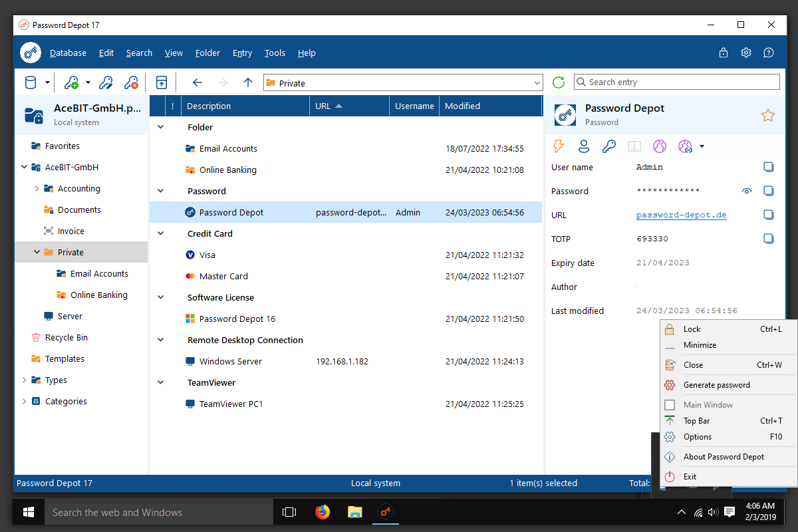This screenshot has width=798, height=532.
Task: Click the lightning auto-complete icon
Action: [559, 146]
